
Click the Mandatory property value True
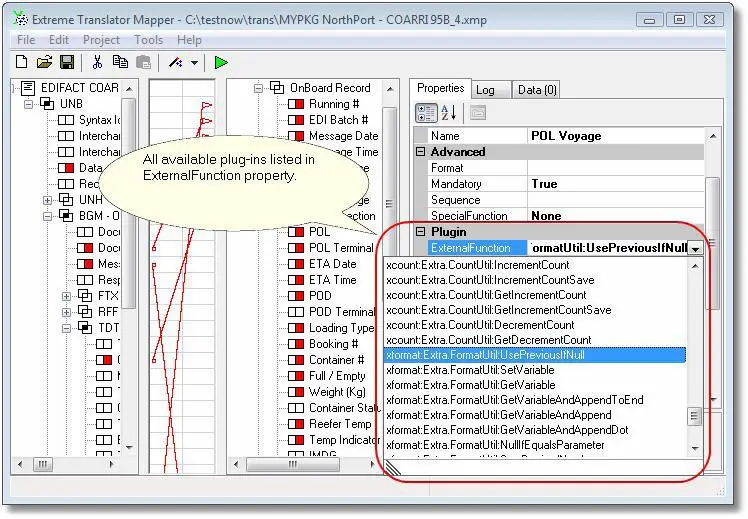[x=615, y=184]
